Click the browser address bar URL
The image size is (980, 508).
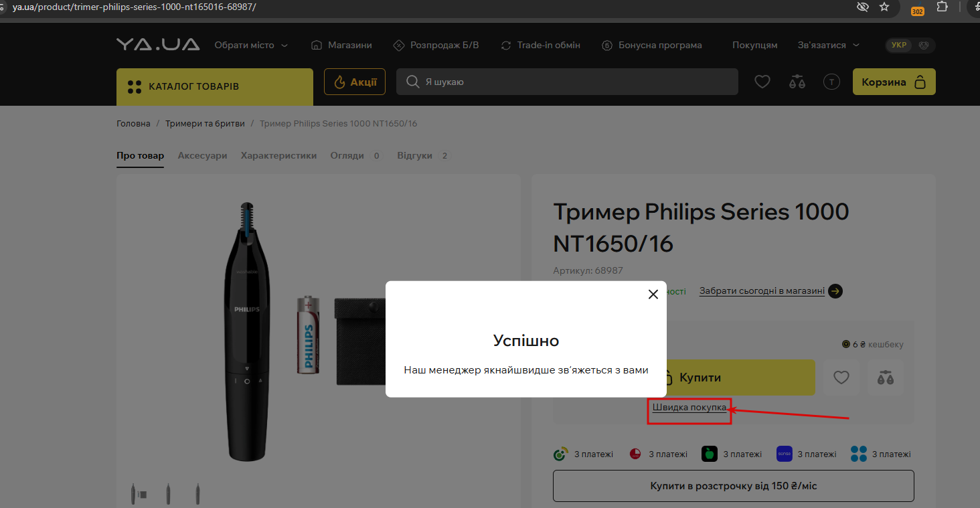pos(134,7)
